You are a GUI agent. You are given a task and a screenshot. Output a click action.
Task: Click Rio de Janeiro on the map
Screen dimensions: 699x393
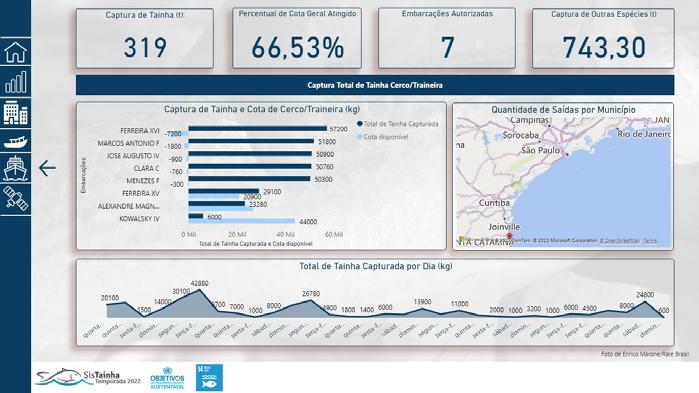point(643,134)
